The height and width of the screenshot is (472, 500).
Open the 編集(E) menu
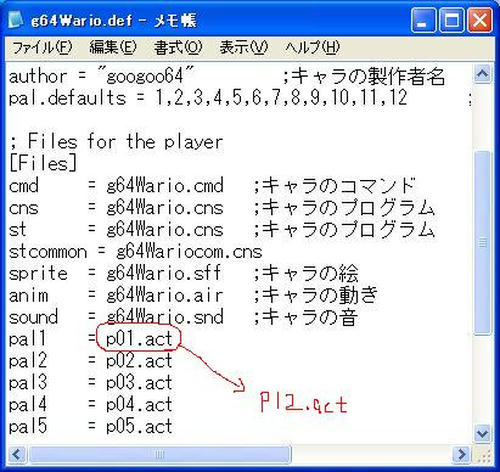pos(113,47)
